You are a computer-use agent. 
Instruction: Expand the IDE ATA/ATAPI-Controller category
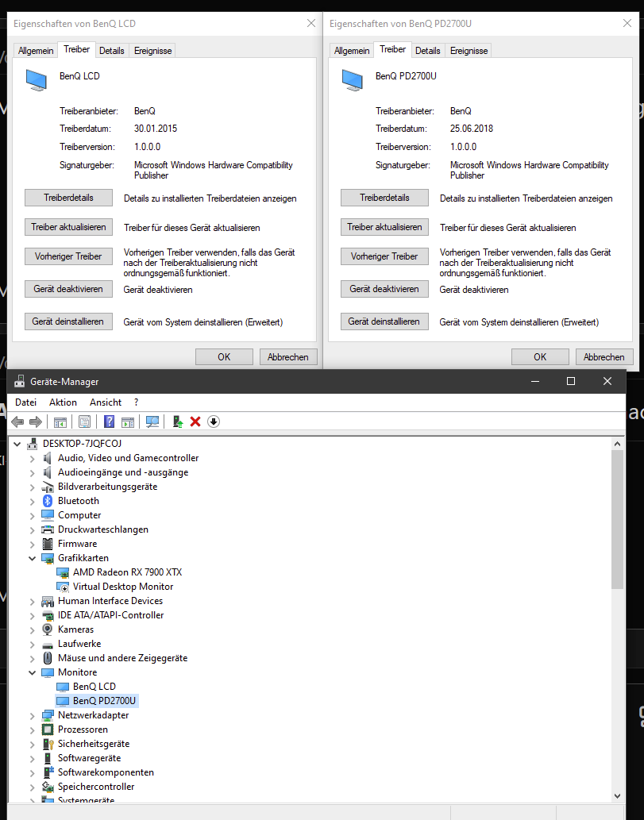(32, 615)
